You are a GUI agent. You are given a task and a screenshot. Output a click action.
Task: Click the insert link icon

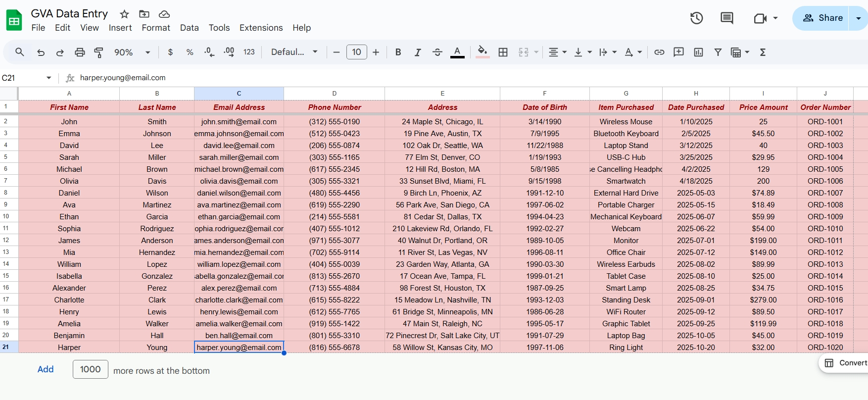tap(659, 52)
